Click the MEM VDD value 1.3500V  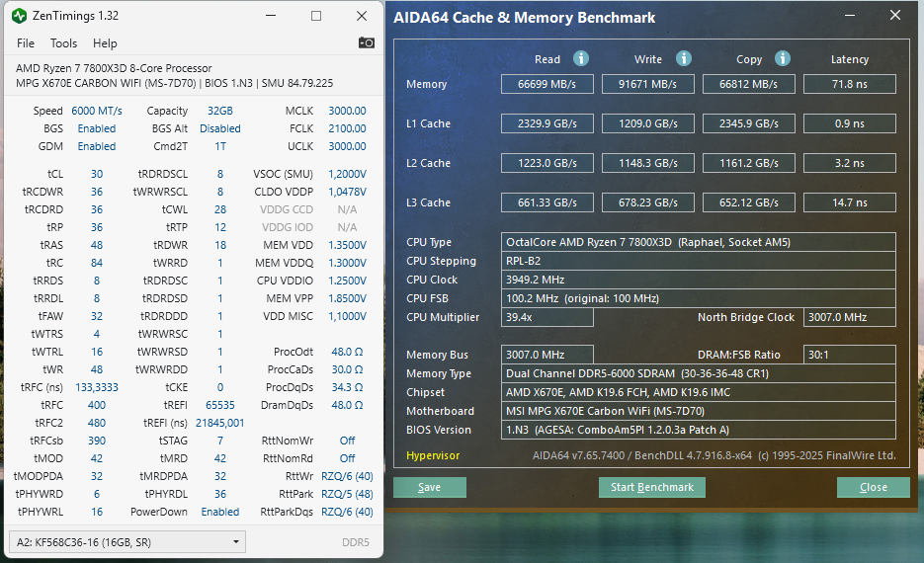[347, 245]
